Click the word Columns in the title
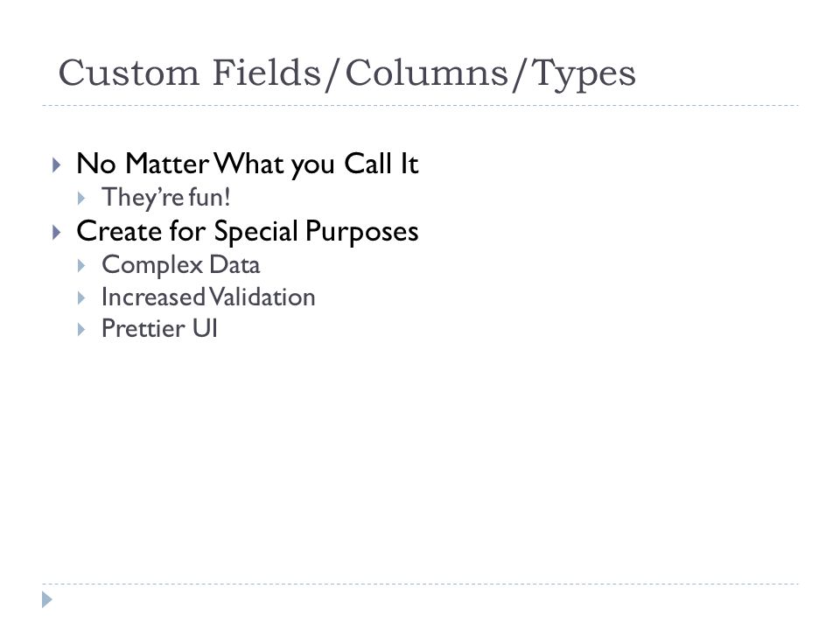This screenshot has width=840, height=630. click(x=426, y=73)
